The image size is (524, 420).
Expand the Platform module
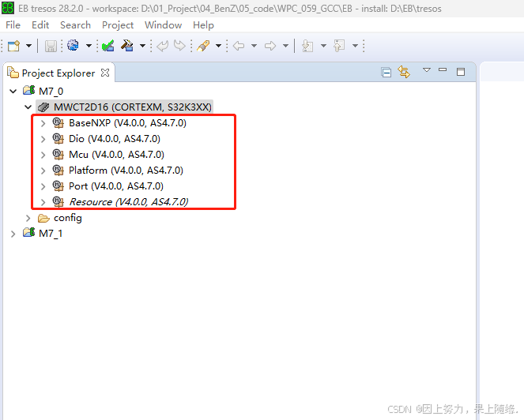click(x=43, y=171)
